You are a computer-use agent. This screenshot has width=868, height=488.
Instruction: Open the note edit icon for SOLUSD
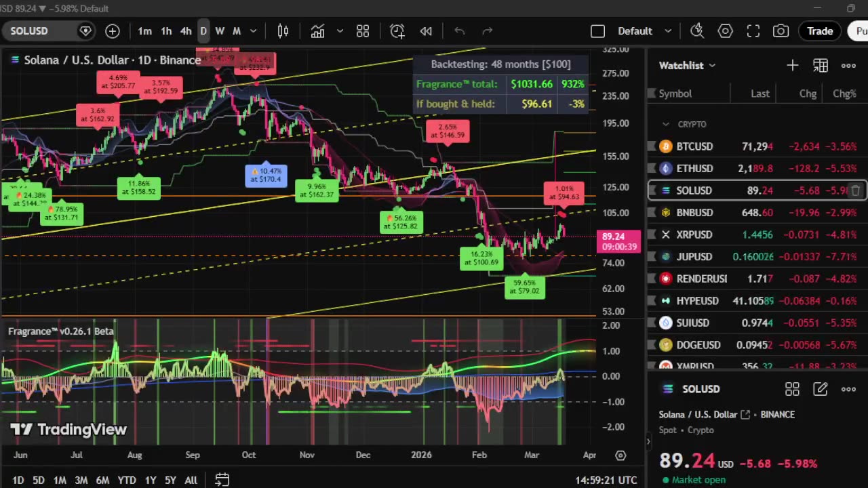pos(821,389)
